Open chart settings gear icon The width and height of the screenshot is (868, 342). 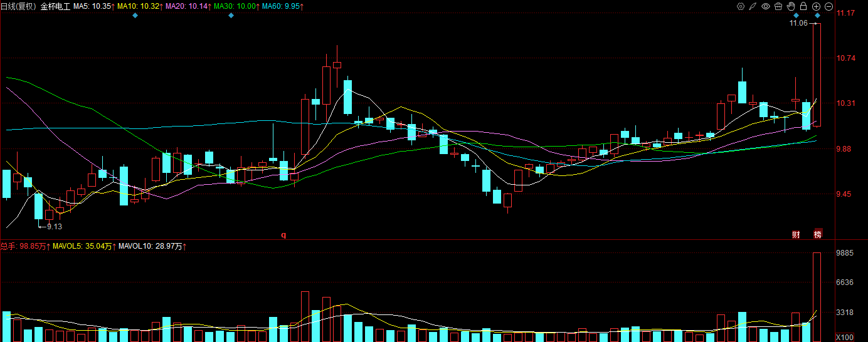[x=741, y=6]
